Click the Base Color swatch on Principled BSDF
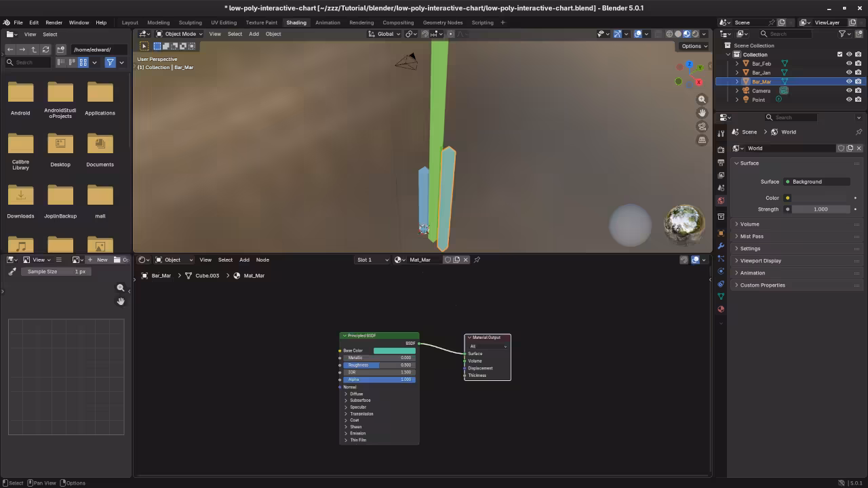868x488 pixels. point(394,350)
